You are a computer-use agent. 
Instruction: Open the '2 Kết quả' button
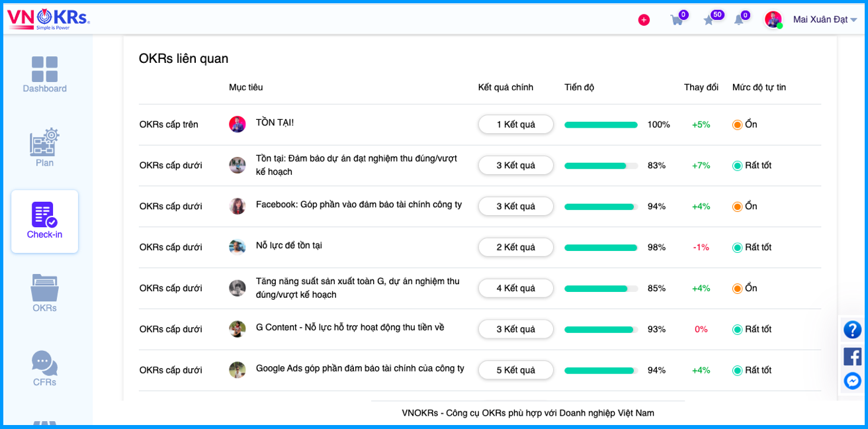[516, 248]
